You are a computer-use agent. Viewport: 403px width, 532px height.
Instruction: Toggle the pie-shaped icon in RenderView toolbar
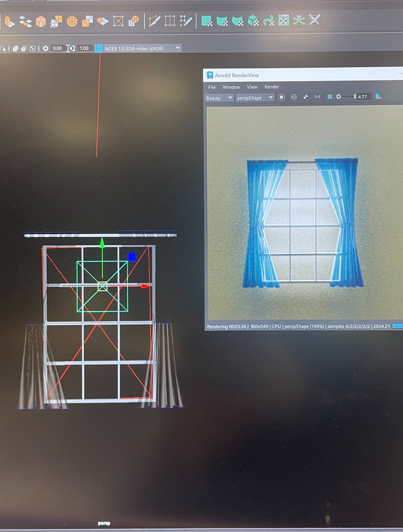(306, 97)
